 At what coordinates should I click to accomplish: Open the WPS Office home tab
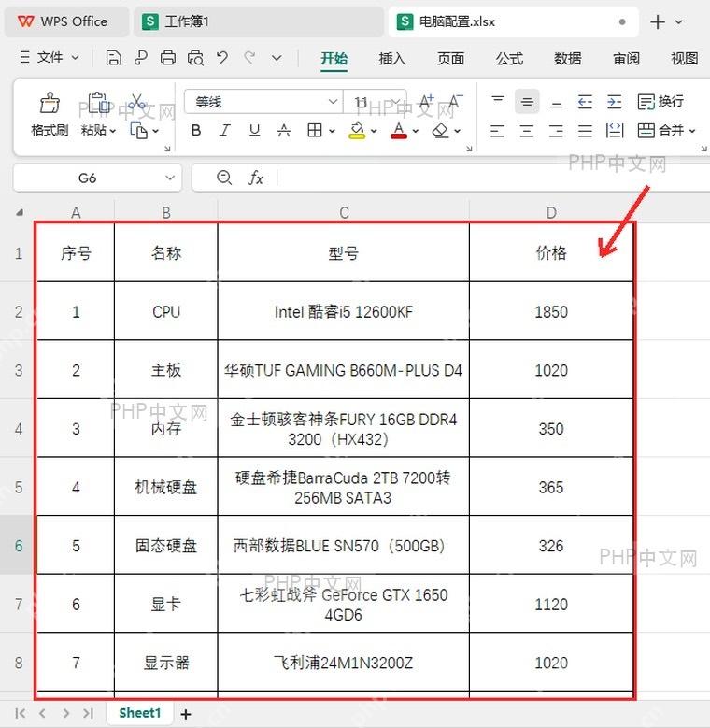pos(66,21)
